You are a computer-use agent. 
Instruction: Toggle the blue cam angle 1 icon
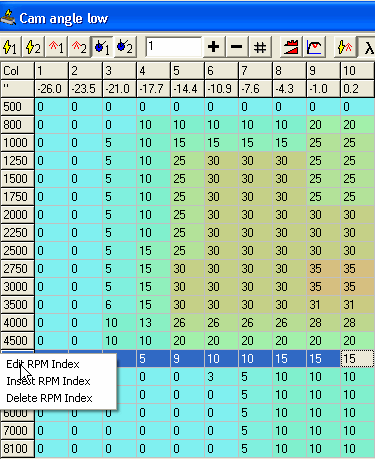[x=102, y=47]
